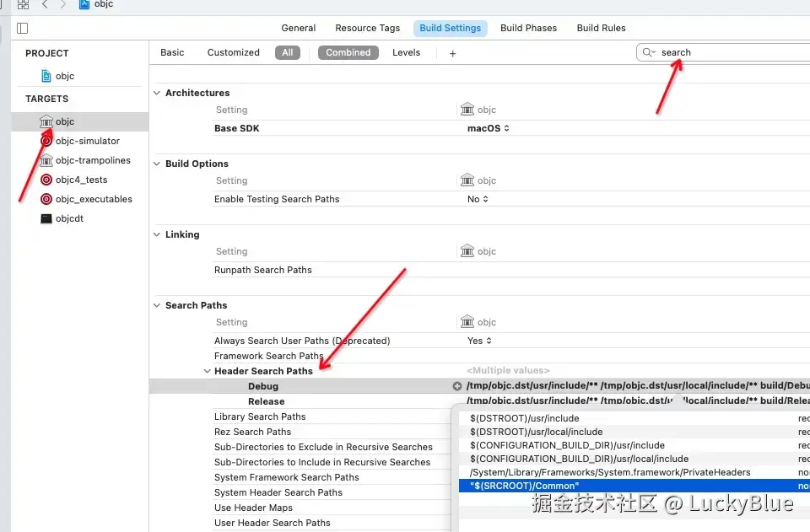Open the Resource Tags tab
Screen dimensions: 810x532
367,28
